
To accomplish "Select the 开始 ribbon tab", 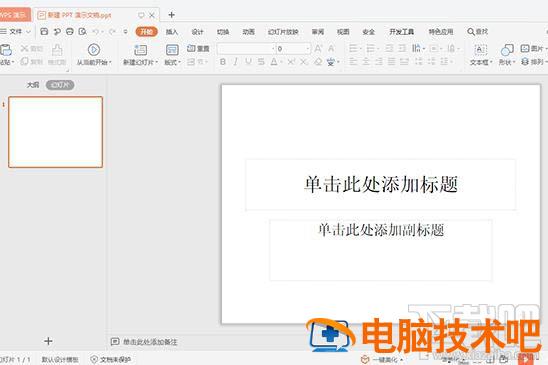I will coord(146,31).
